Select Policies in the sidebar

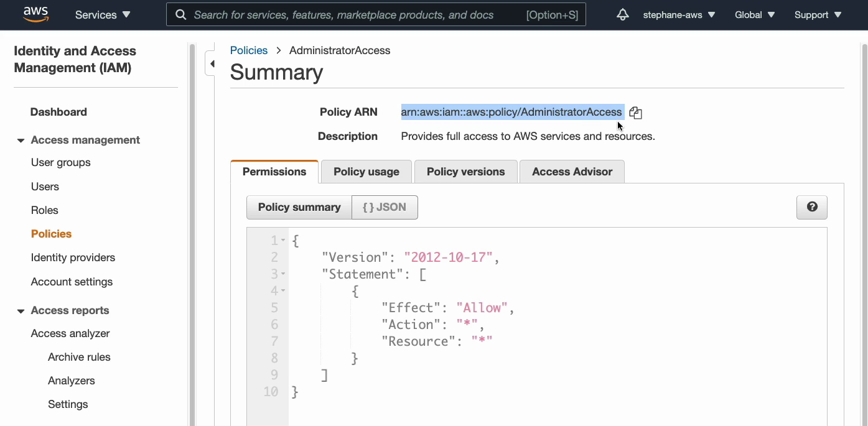[51, 234]
